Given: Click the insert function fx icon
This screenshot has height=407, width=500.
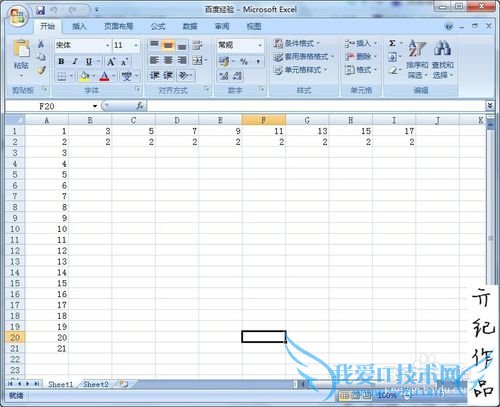Looking at the screenshot, I should 140,106.
